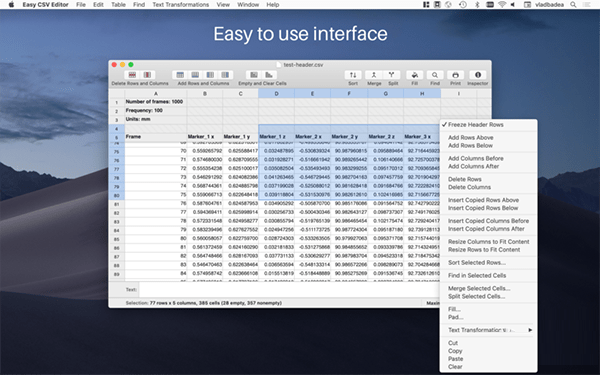
Task: Choose Insert Copied Columns After
Action: 489,229
